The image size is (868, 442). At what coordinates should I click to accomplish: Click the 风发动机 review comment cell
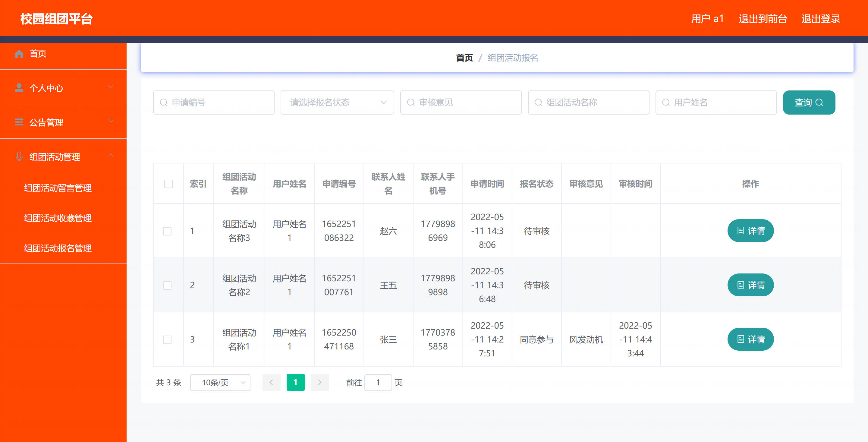(586, 339)
